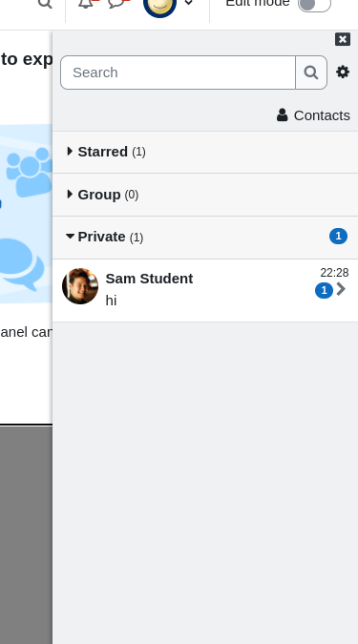358x644 pixels.
Task: Click Sam Student's unread message badge
Action: 324,290
